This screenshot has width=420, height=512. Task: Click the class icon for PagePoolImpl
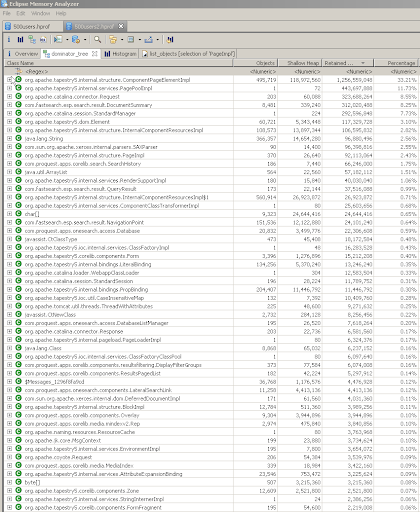[19, 88]
